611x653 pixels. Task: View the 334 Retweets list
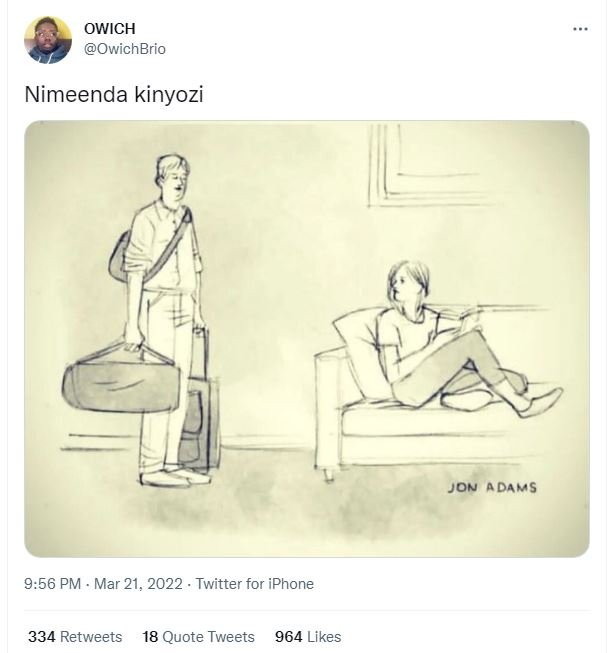point(75,636)
